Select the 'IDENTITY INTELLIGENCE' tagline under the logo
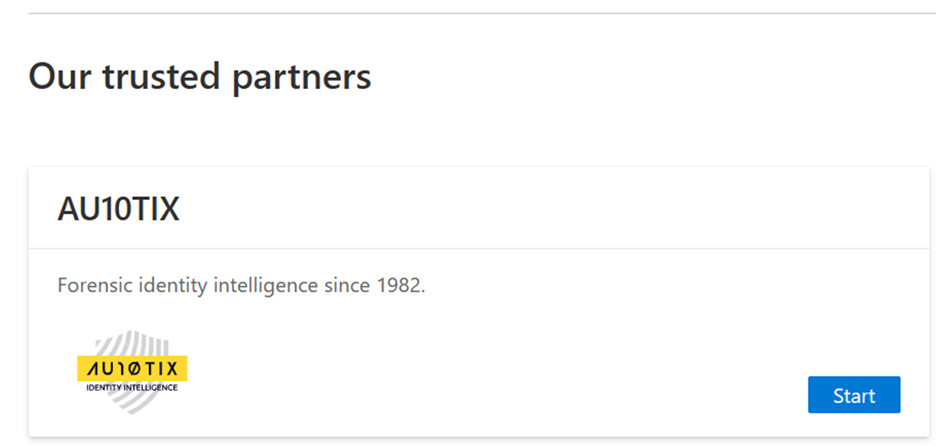 pos(133,387)
